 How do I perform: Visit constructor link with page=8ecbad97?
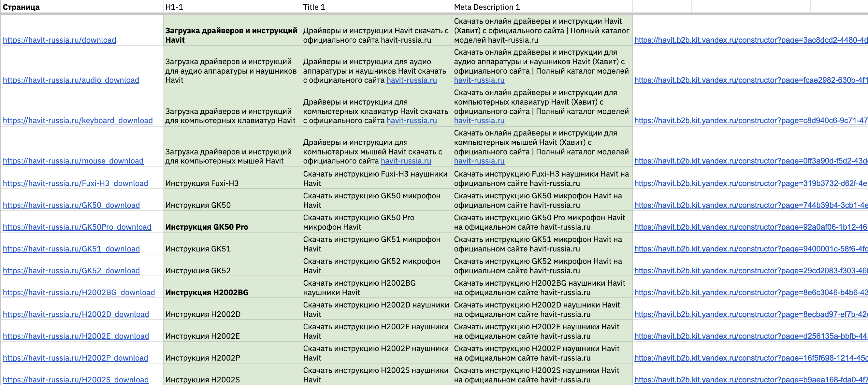(751, 314)
